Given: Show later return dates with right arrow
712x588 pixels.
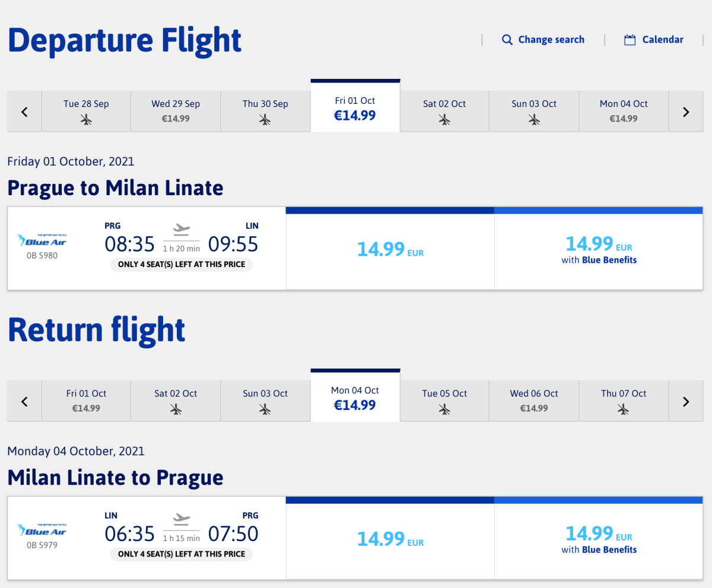Looking at the screenshot, I should [x=686, y=402].
